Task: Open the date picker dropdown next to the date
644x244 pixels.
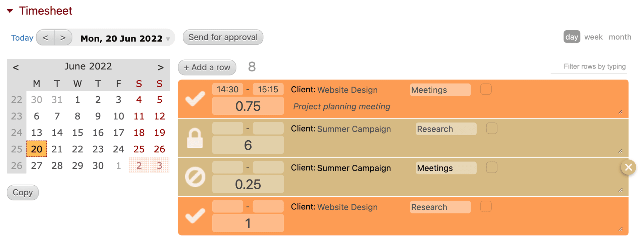Action: (168, 39)
